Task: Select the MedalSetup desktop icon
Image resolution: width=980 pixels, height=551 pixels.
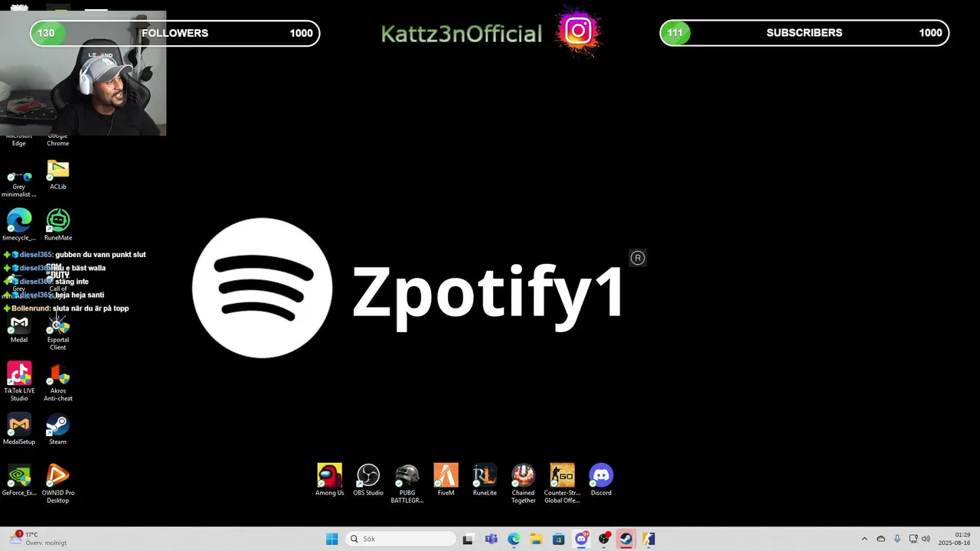Action: (x=19, y=429)
